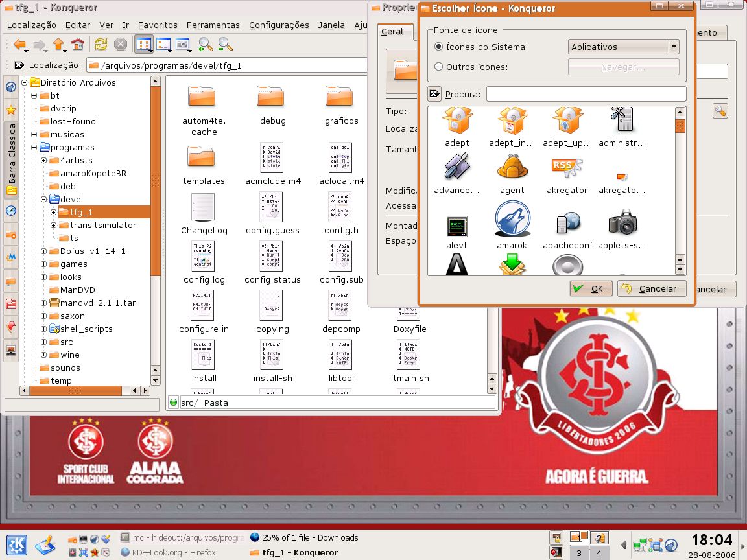
Task: Click the 18:04 clock in tray
Action: point(712,540)
